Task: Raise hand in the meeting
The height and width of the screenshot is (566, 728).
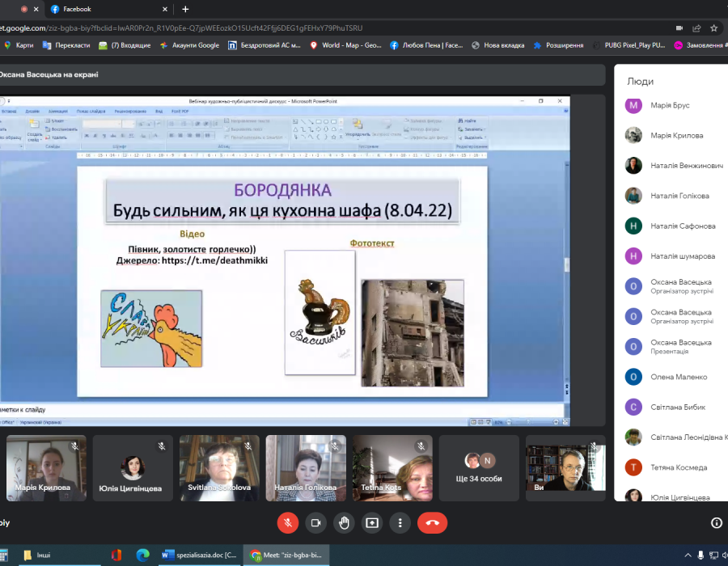Action: pyautogui.click(x=344, y=522)
